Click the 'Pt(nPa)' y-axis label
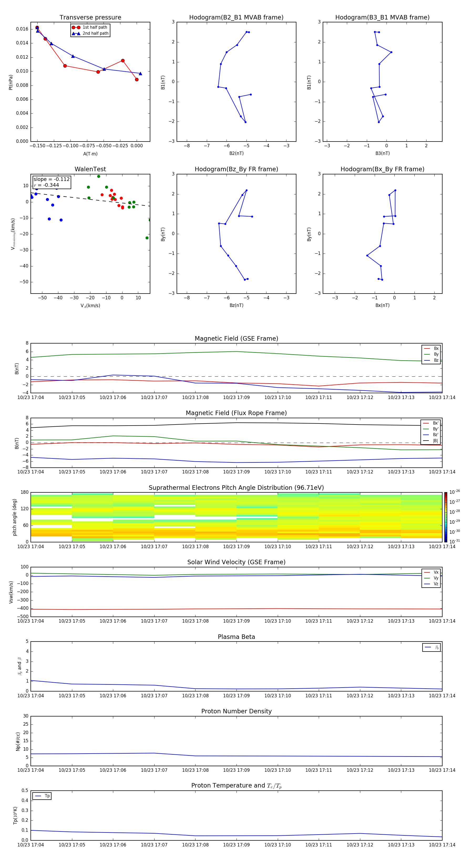The image size is (473, 868). 11,82
